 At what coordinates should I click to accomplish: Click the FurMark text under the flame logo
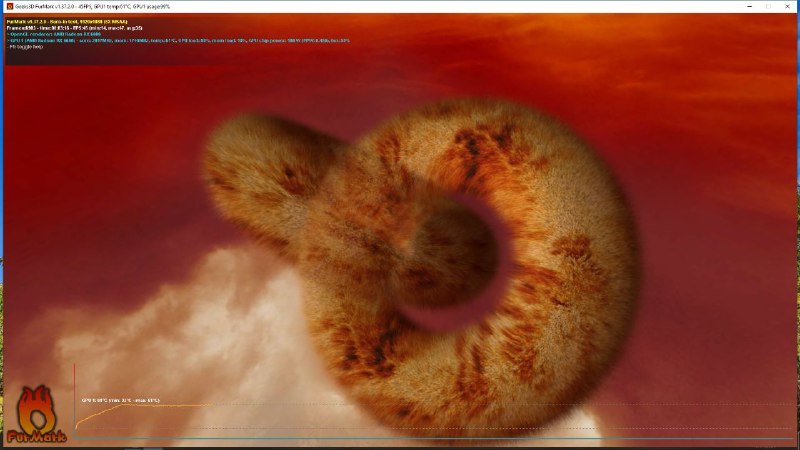tap(37, 438)
